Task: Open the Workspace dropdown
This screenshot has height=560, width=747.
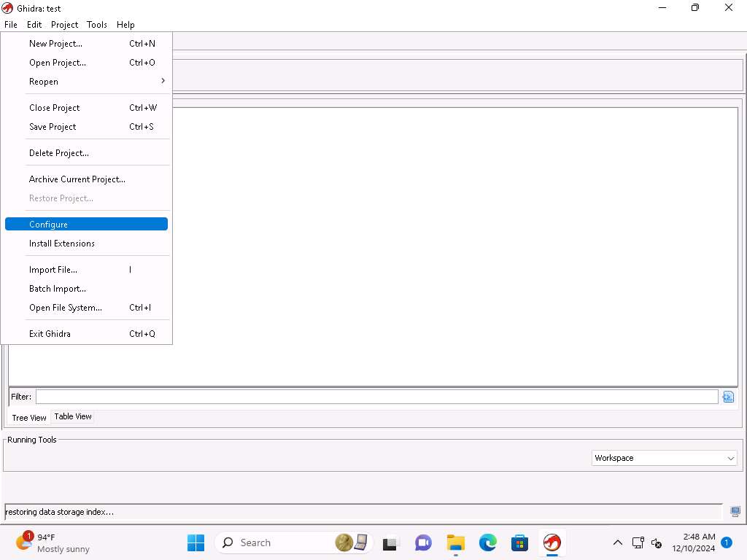Action: point(664,458)
